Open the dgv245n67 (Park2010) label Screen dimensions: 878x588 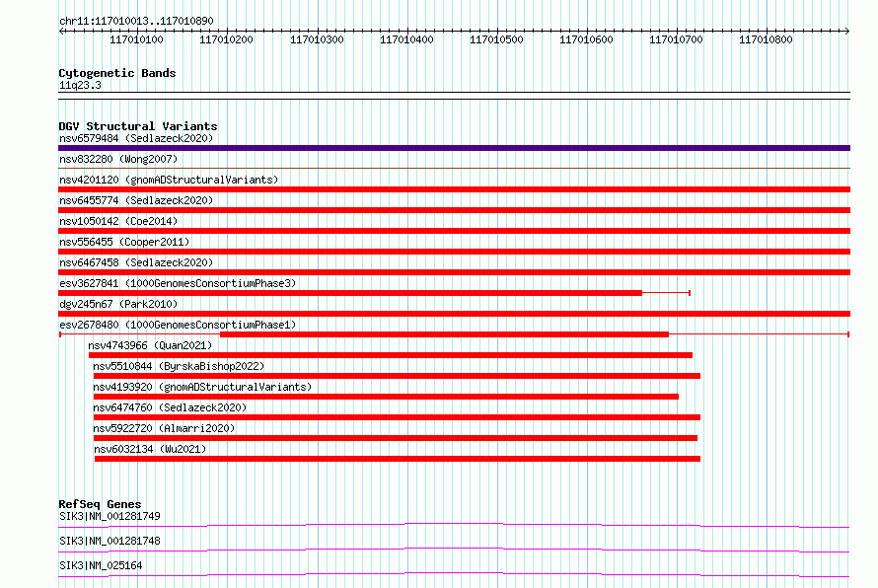click(x=118, y=304)
